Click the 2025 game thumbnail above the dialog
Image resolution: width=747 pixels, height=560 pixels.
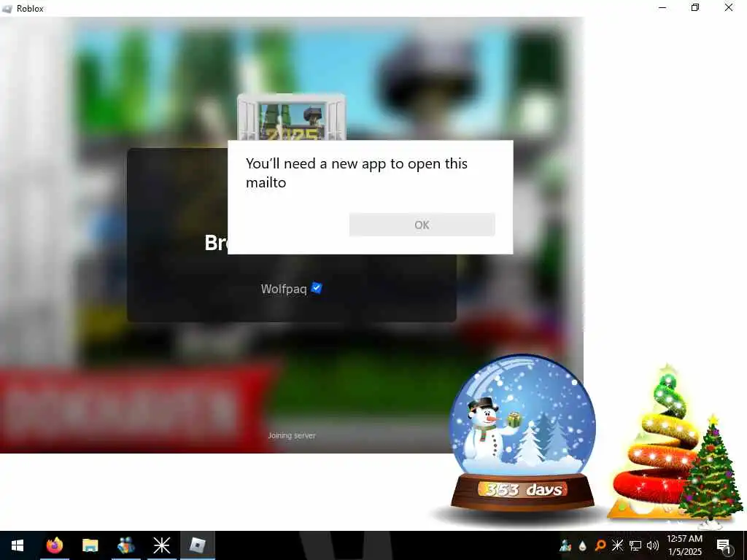click(x=291, y=117)
